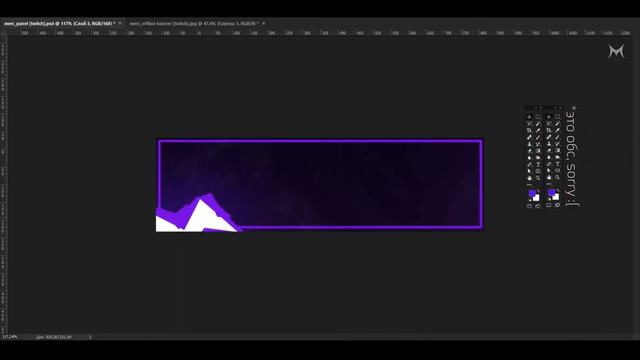
Task: Open the status bar document info arrow
Action: (x=90, y=337)
